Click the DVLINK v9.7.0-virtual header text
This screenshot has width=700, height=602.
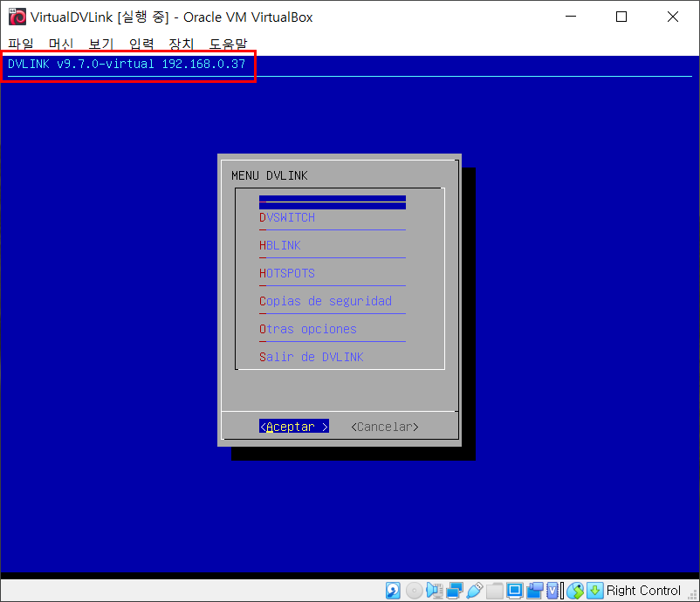[x=127, y=64]
